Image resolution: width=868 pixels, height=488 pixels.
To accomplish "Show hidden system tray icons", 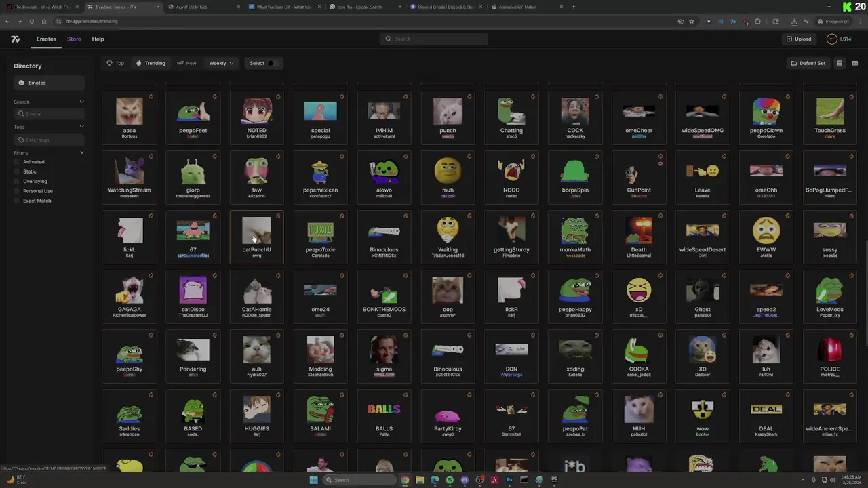I will click(x=803, y=480).
